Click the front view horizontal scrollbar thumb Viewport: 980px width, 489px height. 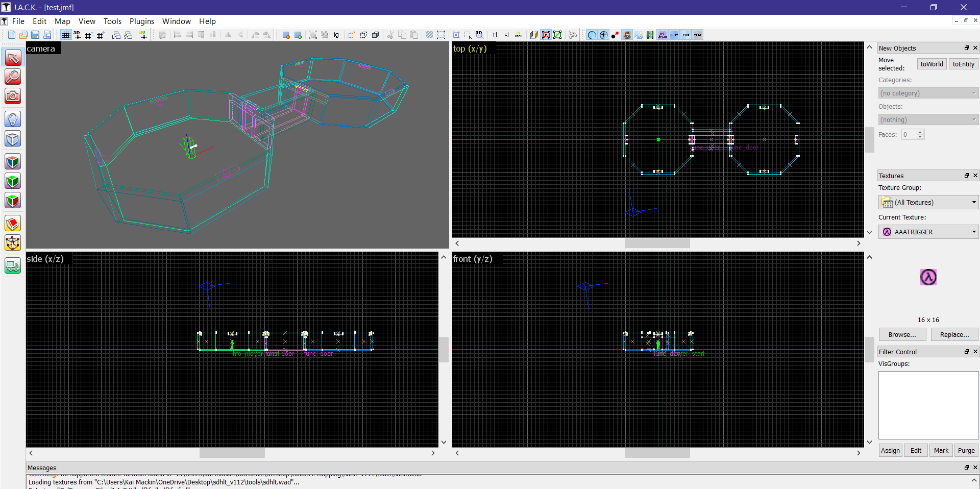[657, 453]
